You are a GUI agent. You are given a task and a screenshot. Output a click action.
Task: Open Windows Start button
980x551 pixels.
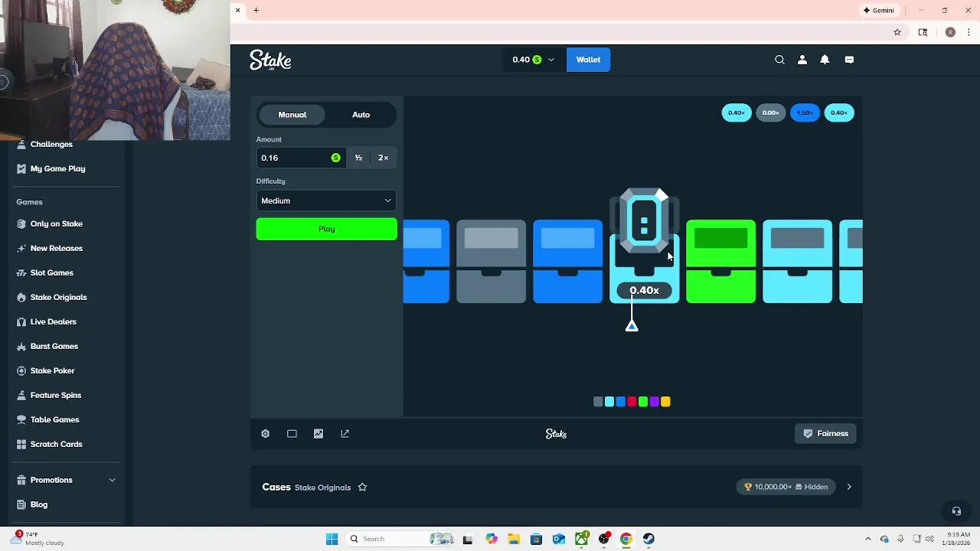pos(332,539)
